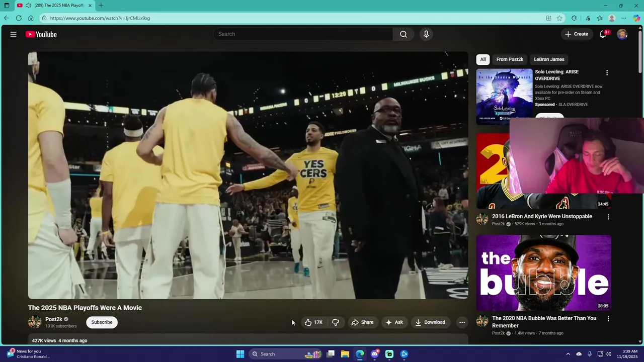Open Edge favorites list icon
Viewport: 644px width, 362px height.
[600, 18]
